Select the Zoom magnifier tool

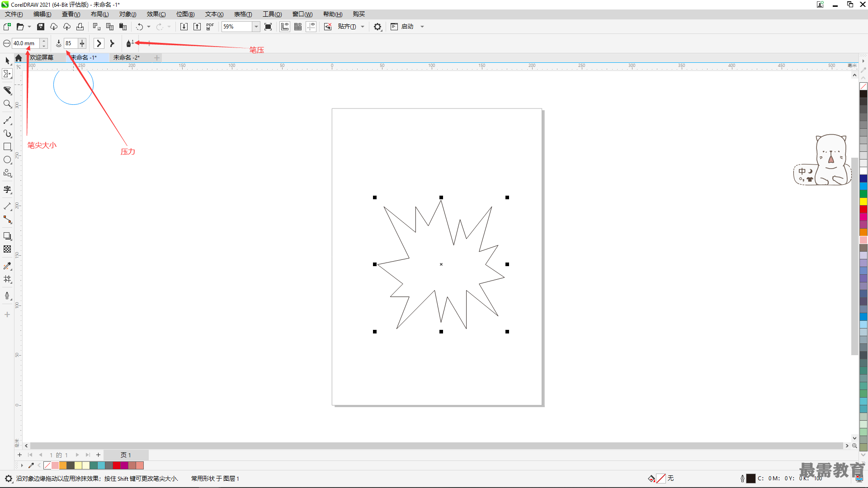coord(7,104)
